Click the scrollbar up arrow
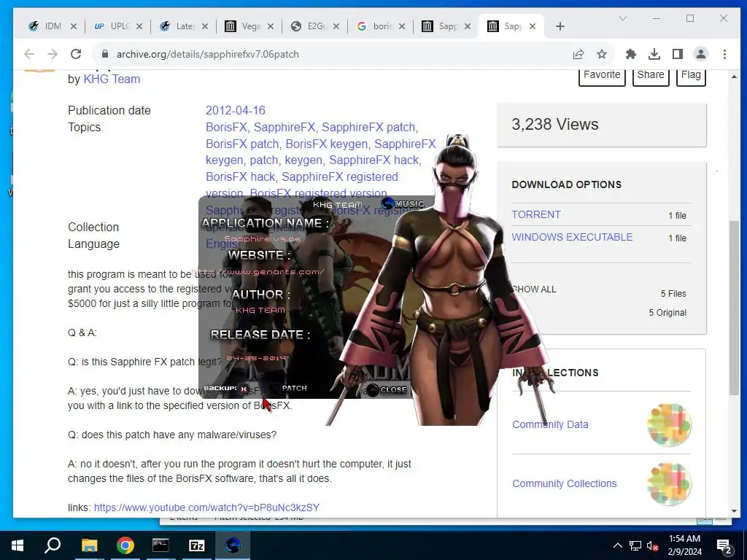 coord(734,76)
